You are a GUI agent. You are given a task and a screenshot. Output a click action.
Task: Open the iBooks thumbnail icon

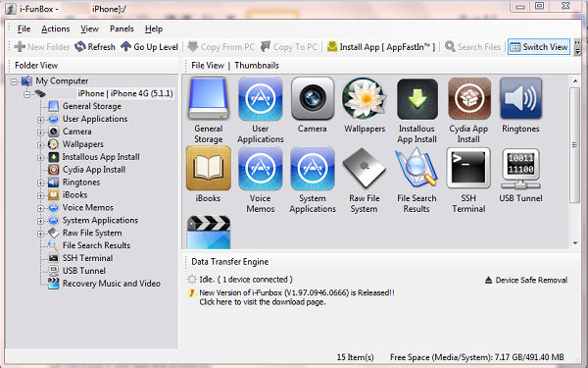pos(209,168)
